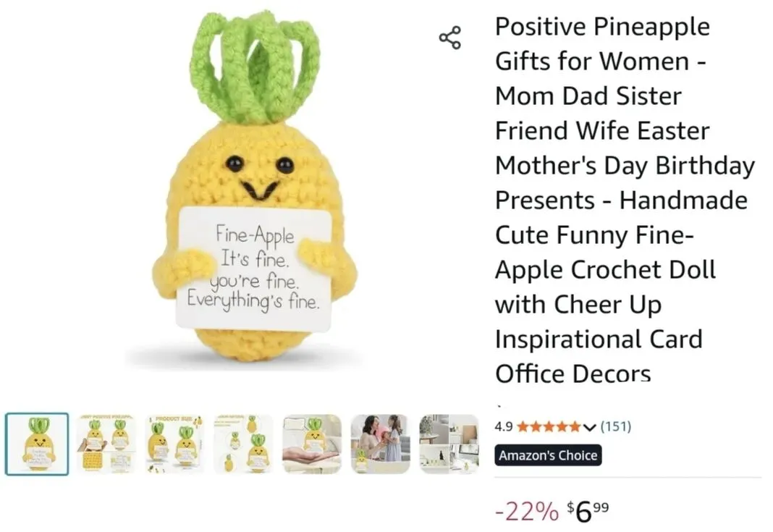Screen dimensions: 773x532
Task: Select the thumbnail showing three pineapple sizes
Action: coord(243,444)
